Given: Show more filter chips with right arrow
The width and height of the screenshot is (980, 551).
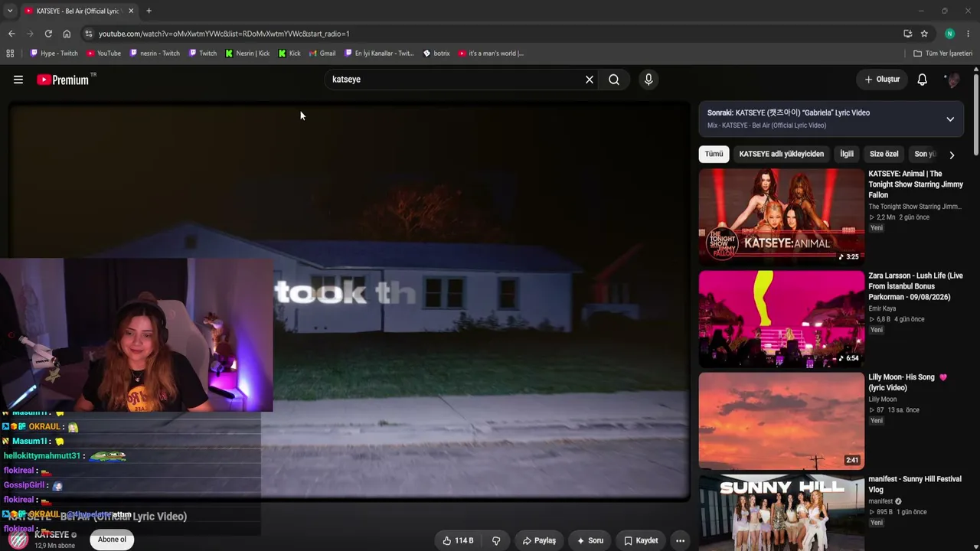Looking at the screenshot, I should point(952,155).
